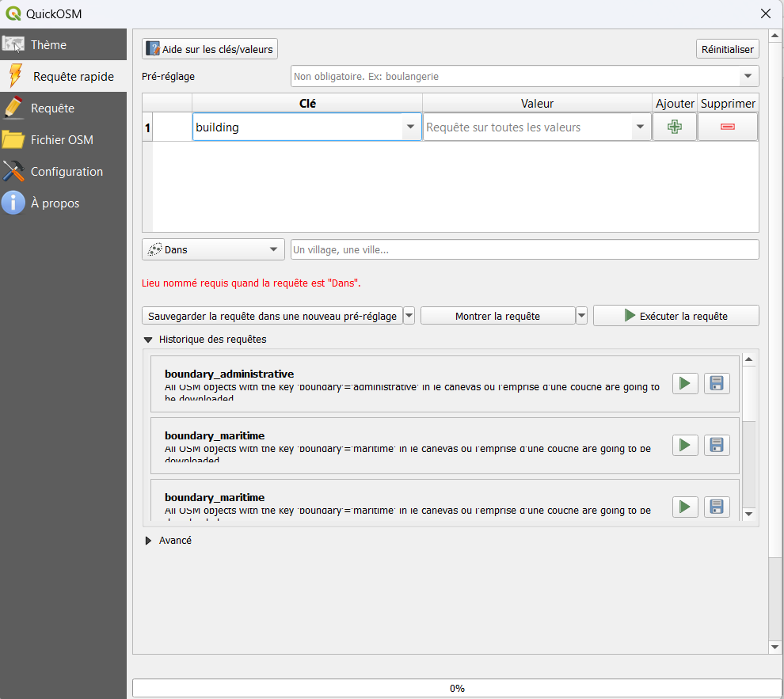The image size is (784, 699).
Task: Click the main panel scroll-up arrow
Action: click(x=774, y=36)
